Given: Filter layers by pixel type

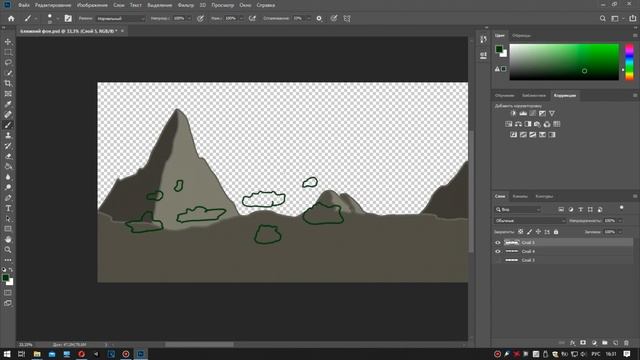Looking at the screenshot, I should coord(561,209).
